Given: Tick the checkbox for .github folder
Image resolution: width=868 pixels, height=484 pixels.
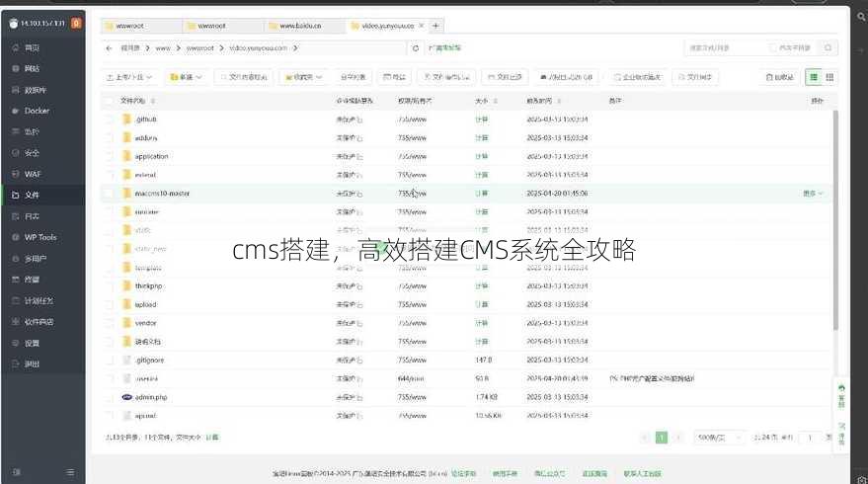Looking at the screenshot, I should pos(109,120).
